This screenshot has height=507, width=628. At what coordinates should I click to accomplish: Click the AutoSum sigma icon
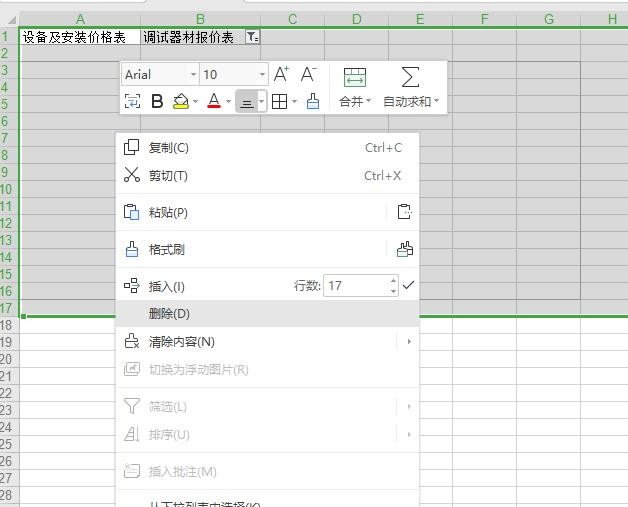pos(410,77)
